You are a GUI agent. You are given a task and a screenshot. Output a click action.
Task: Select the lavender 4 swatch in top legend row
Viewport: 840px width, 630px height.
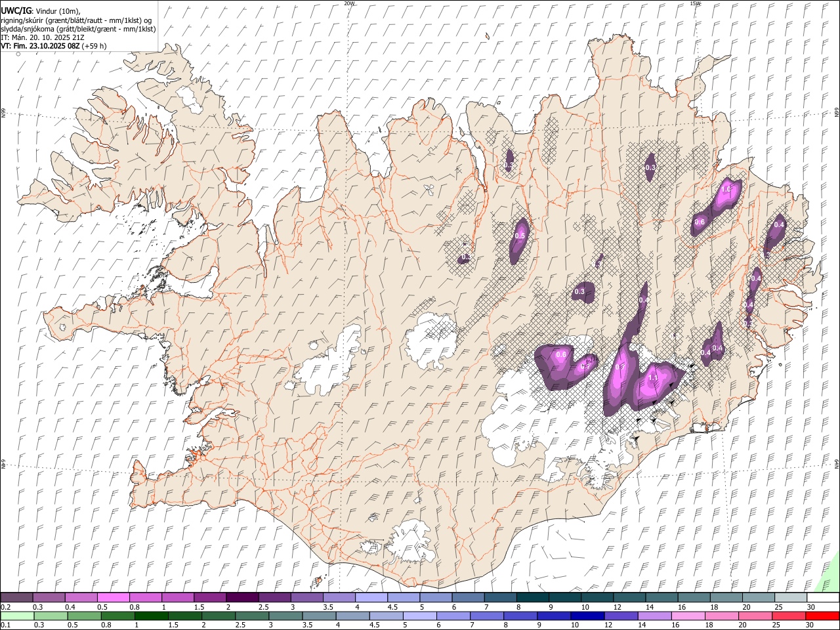point(371,597)
